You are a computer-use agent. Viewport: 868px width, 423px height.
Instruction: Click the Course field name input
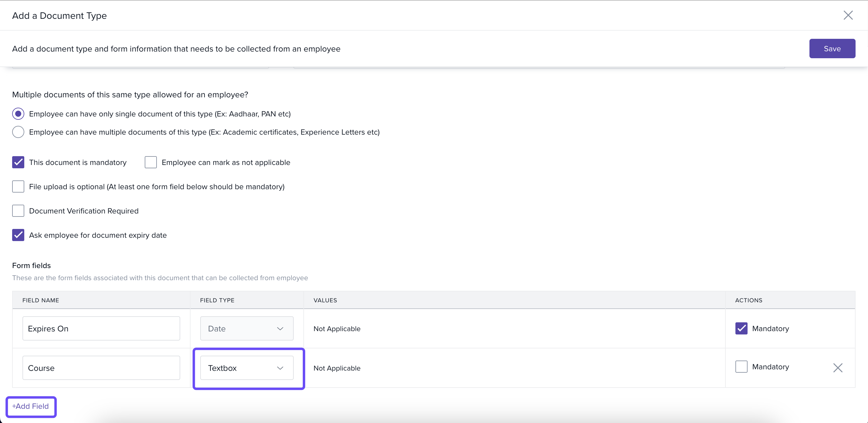pyautogui.click(x=101, y=368)
